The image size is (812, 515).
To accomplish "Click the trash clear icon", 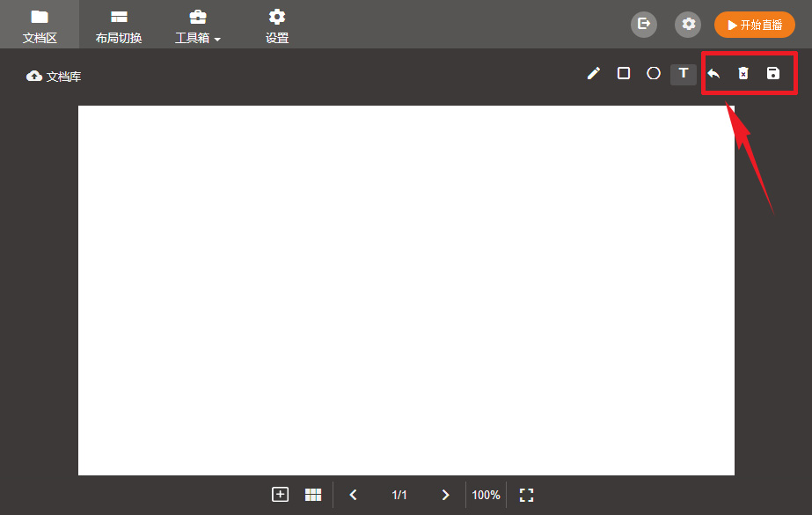I will click(743, 74).
